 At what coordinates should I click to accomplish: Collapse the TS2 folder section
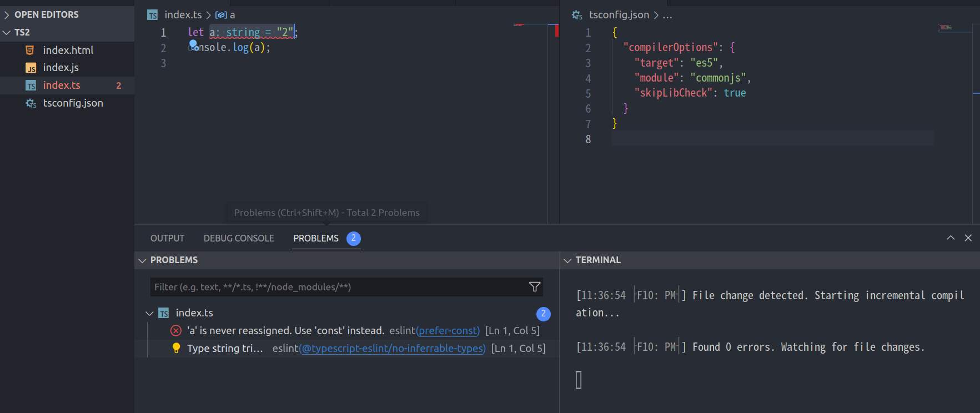click(67, 32)
